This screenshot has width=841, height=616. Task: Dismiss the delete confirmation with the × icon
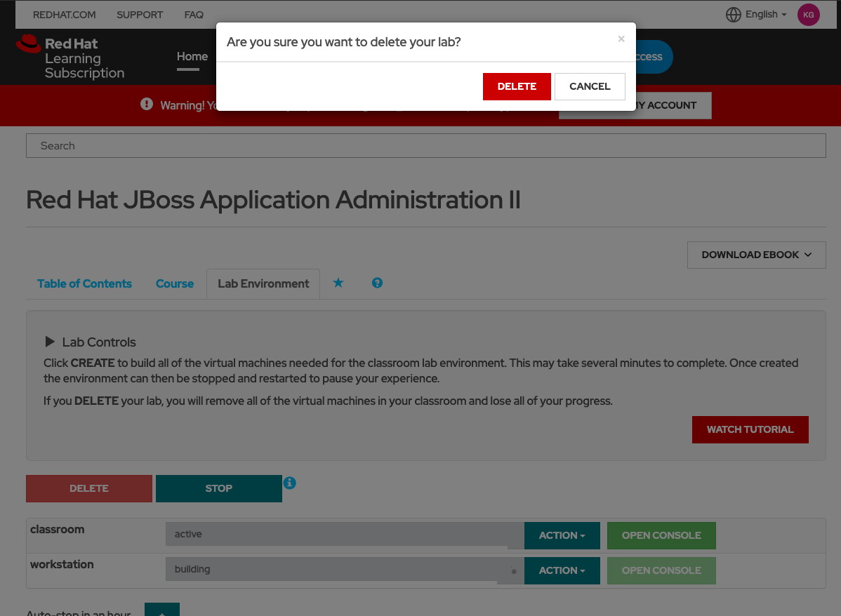coord(621,39)
